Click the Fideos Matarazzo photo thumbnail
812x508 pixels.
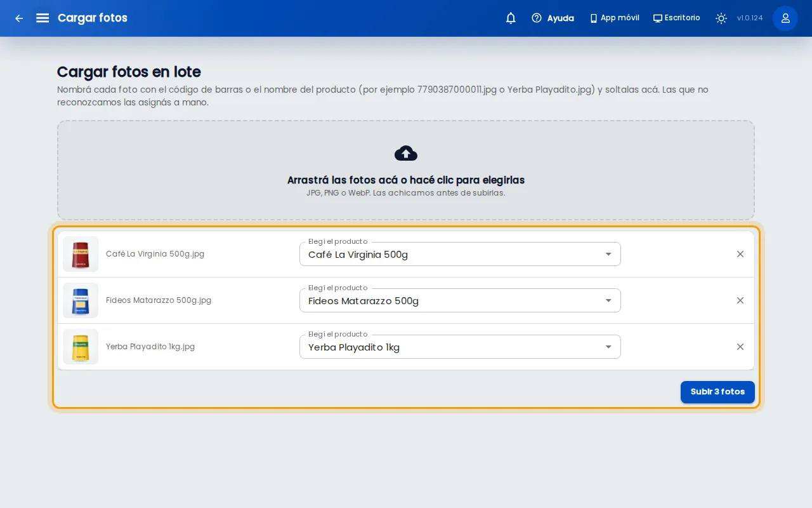pos(81,300)
